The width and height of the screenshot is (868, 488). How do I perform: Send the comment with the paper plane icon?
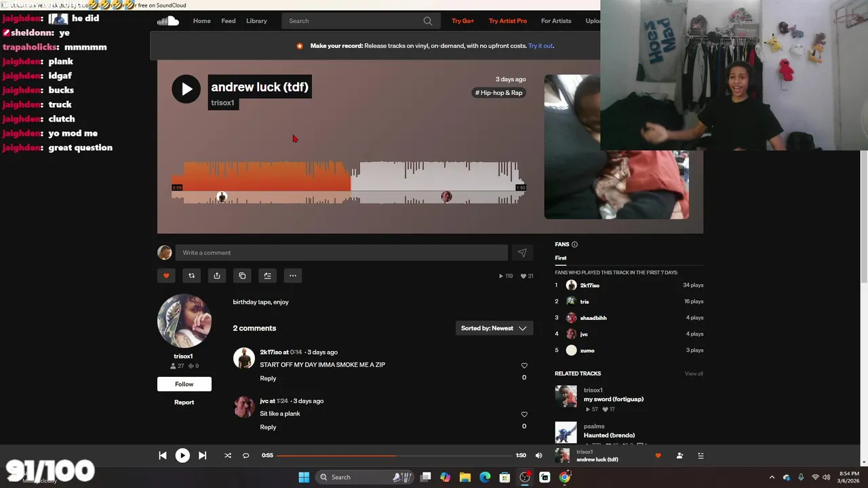click(x=522, y=253)
